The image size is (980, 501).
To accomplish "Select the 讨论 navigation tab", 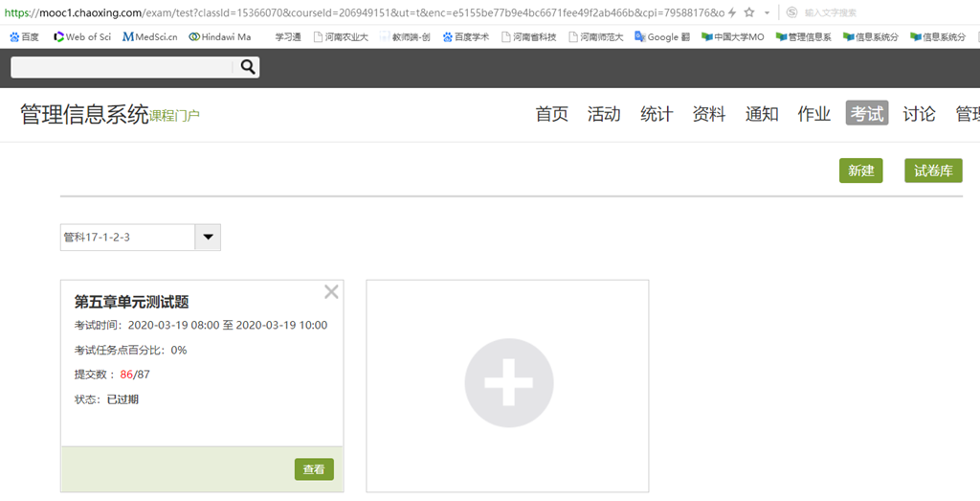I will pyautogui.click(x=919, y=114).
